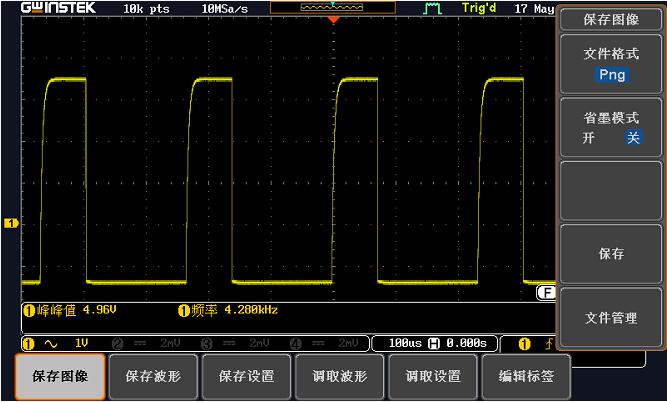Open the 文件格式 file format selector

(611, 64)
